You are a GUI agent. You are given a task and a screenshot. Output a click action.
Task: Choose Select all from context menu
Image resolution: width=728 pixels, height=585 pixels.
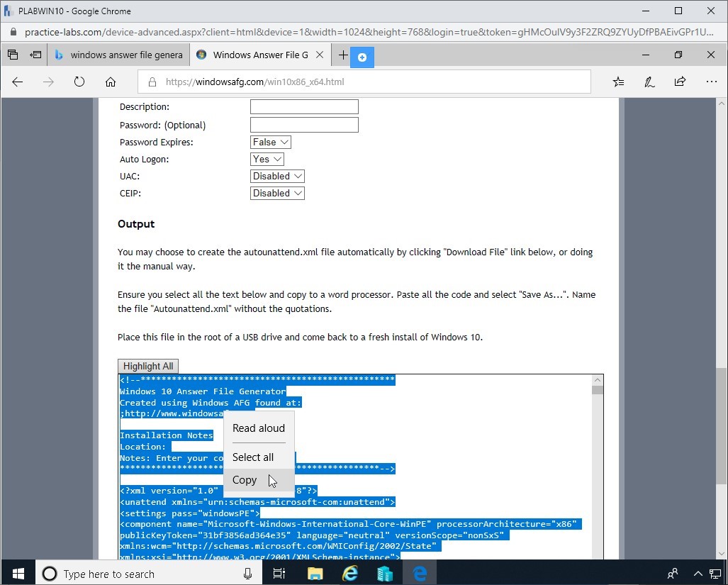click(x=259, y=457)
